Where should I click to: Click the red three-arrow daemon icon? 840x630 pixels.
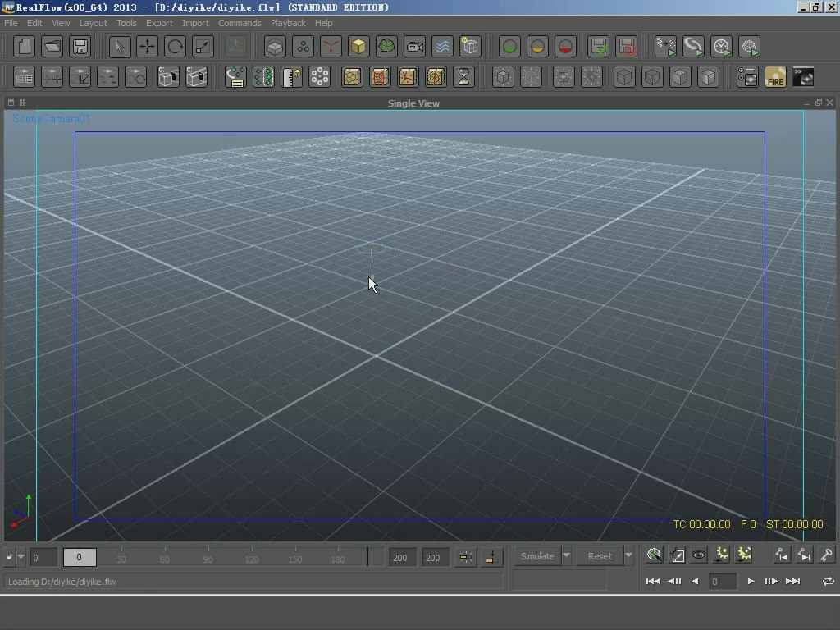[331, 47]
